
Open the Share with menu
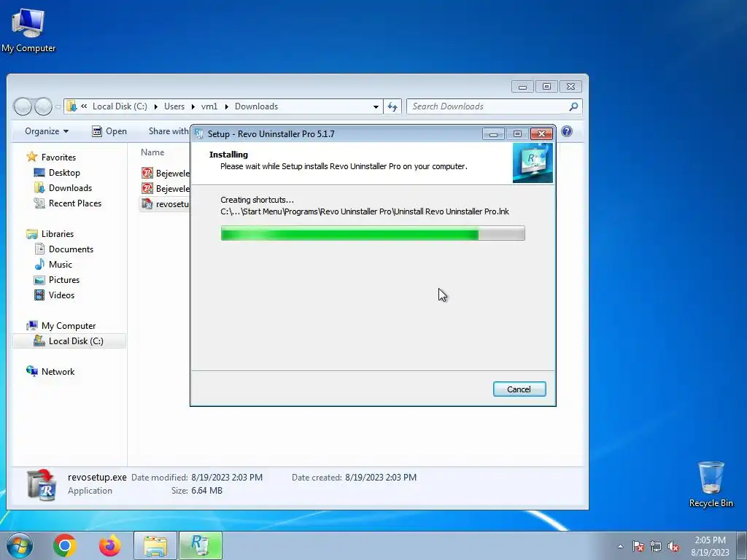(169, 131)
